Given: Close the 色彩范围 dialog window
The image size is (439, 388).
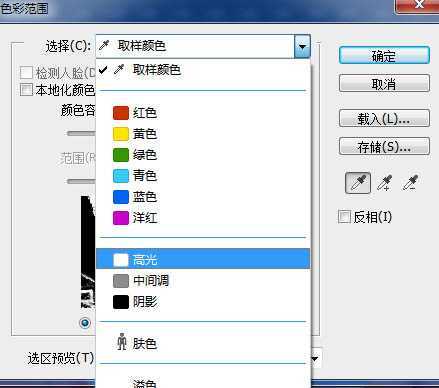Looking at the screenshot, I should pyautogui.click(x=418, y=5).
